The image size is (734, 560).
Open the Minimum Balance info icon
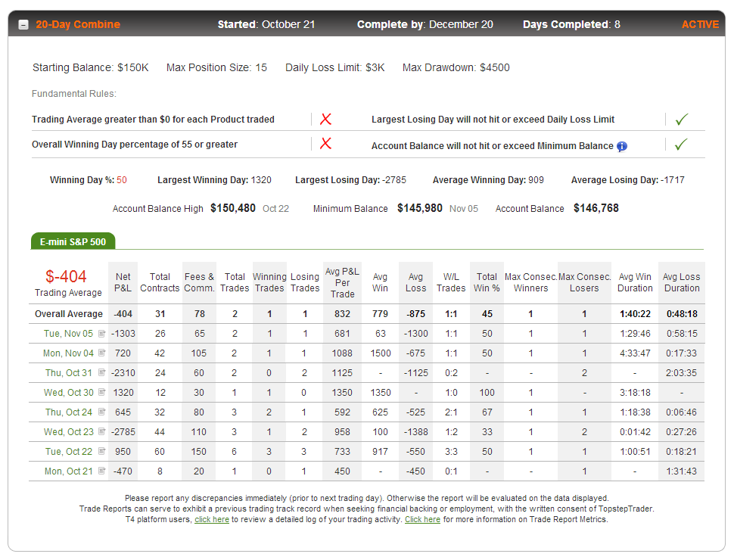pos(622,147)
